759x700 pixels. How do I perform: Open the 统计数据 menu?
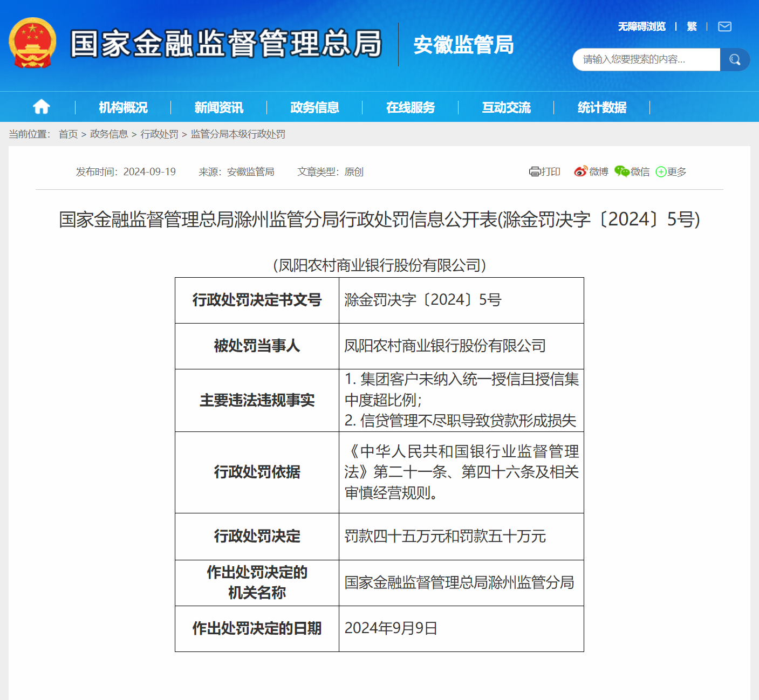point(602,107)
